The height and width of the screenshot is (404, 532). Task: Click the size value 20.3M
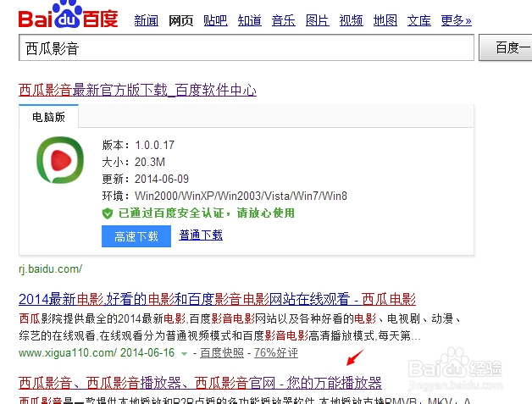click(150, 162)
